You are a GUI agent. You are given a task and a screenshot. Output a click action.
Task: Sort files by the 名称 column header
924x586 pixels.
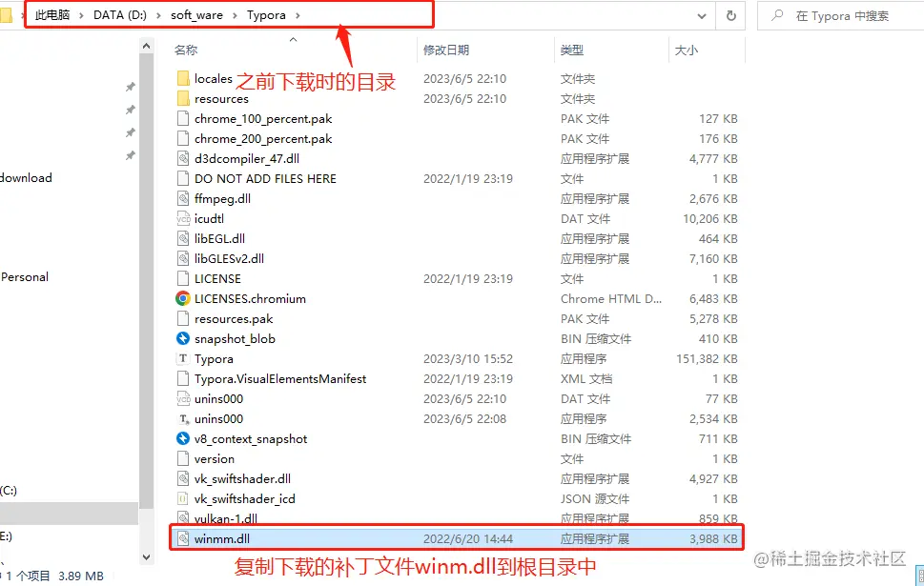tap(186, 51)
